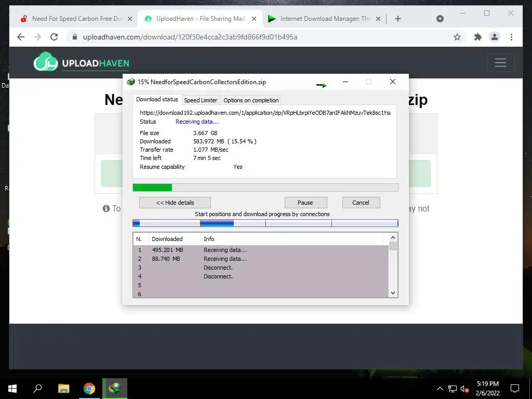Reload the UploadHaven page
The width and height of the screenshot is (532, 399).
54,37
